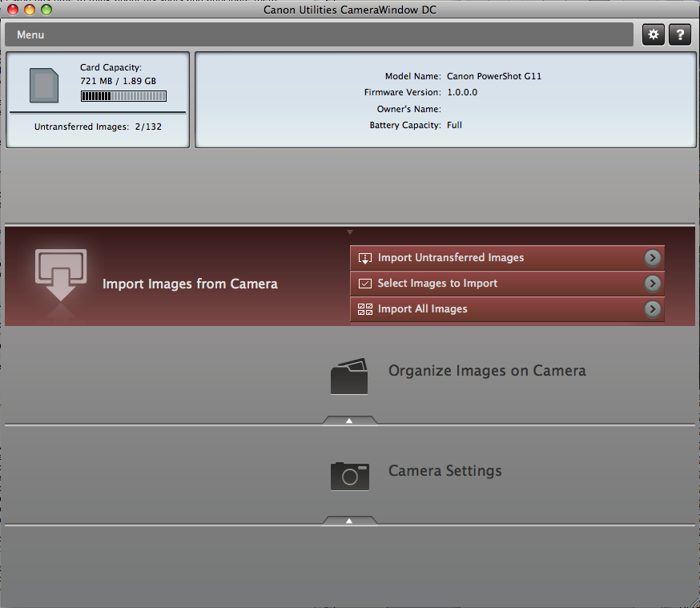Choose Import Untransferred Images
Image resolution: width=700 pixels, height=608 pixels.
click(x=450, y=258)
